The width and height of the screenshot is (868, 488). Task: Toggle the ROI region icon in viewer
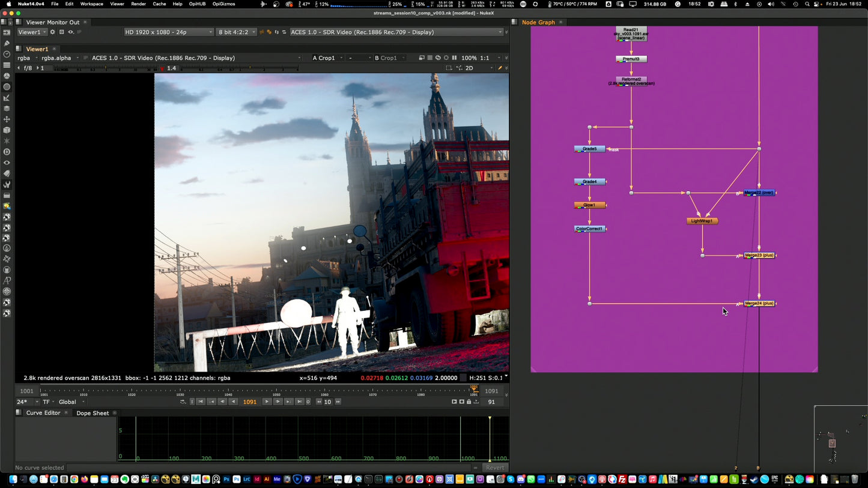[x=449, y=68]
